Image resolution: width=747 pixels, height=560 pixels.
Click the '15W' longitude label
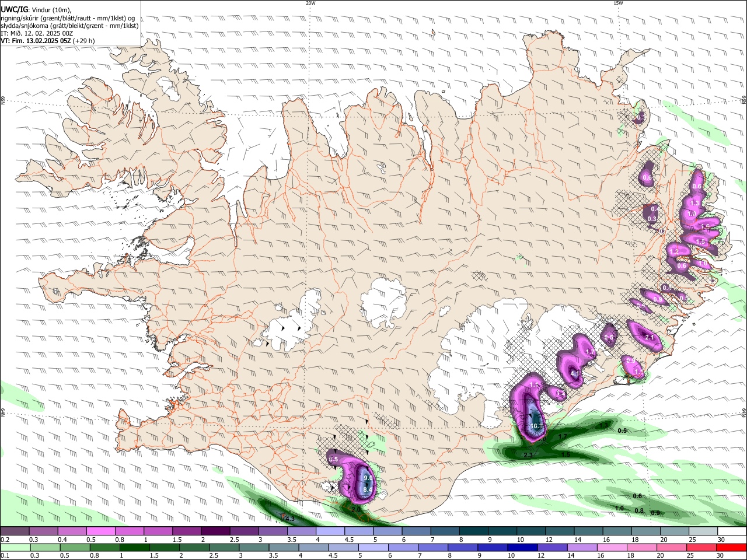617,3
